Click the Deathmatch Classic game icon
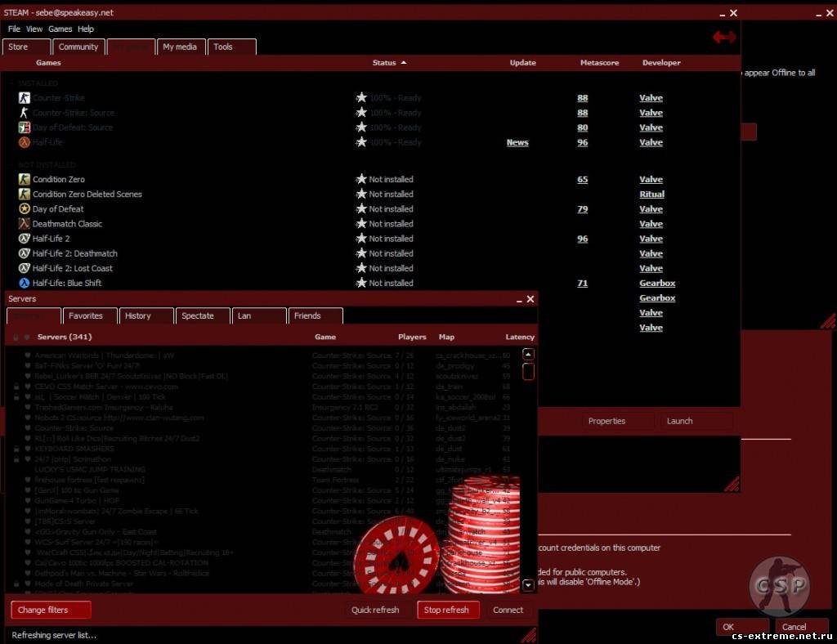The width and height of the screenshot is (837, 644). (x=24, y=224)
